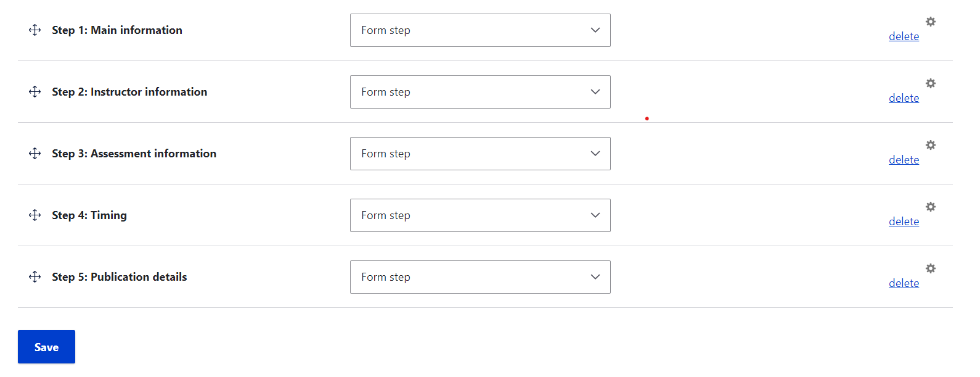Remove Step 5: Publication details via delete link
The height and width of the screenshot is (377, 980).
click(904, 283)
